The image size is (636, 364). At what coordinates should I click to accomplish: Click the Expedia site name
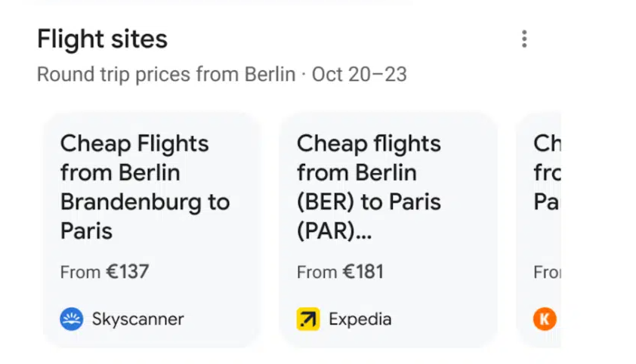click(x=360, y=319)
